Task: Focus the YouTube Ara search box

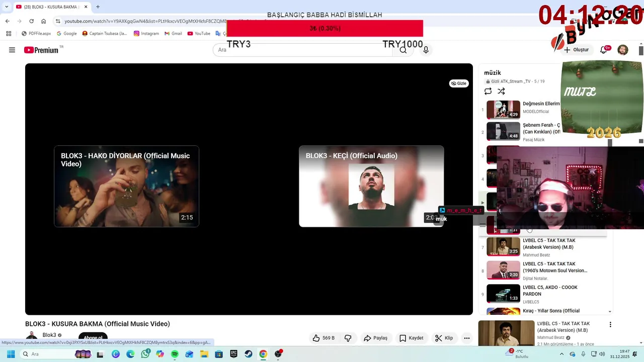Action: point(302,50)
